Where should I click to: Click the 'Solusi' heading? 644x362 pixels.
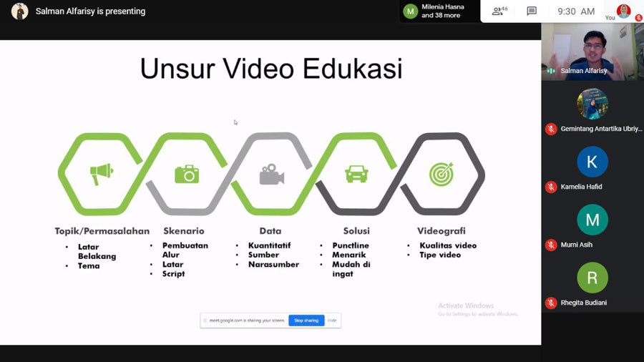[356, 231]
